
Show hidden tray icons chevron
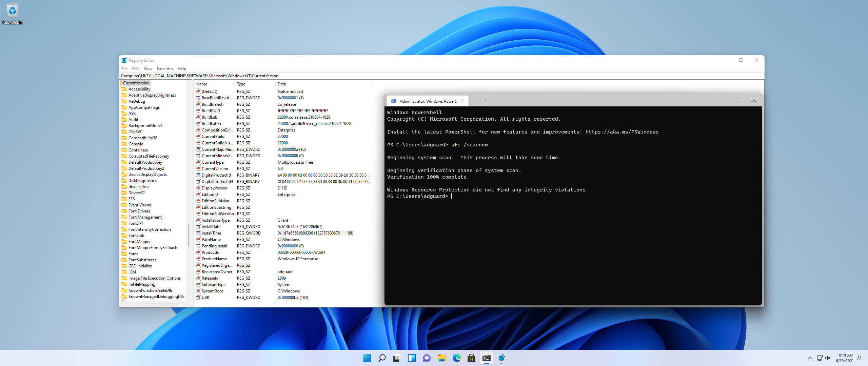tap(810, 358)
